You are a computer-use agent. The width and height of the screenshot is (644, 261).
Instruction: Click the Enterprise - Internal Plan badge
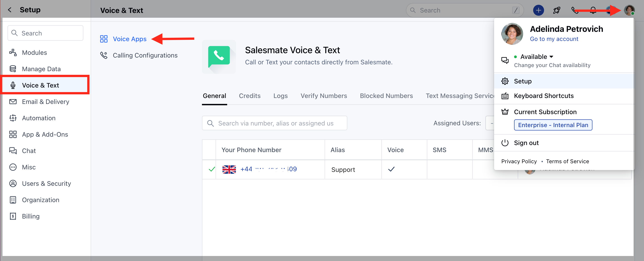pos(553,125)
